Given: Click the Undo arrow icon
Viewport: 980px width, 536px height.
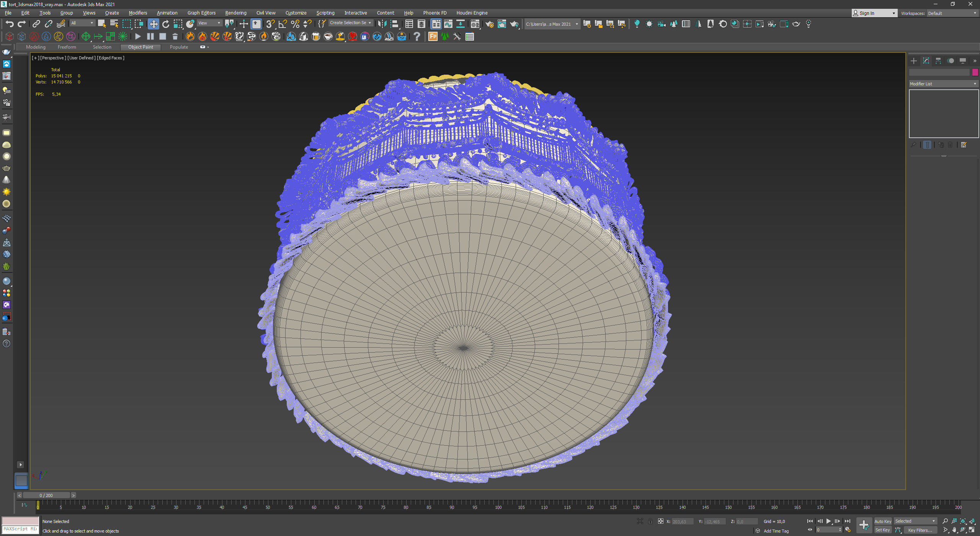Looking at the screenshot, I should tap(10, 24).
